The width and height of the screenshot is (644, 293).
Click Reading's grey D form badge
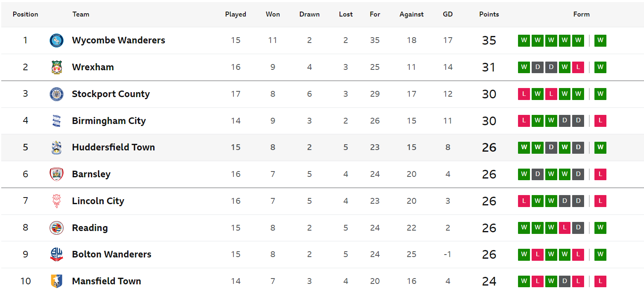pos(578,228)
